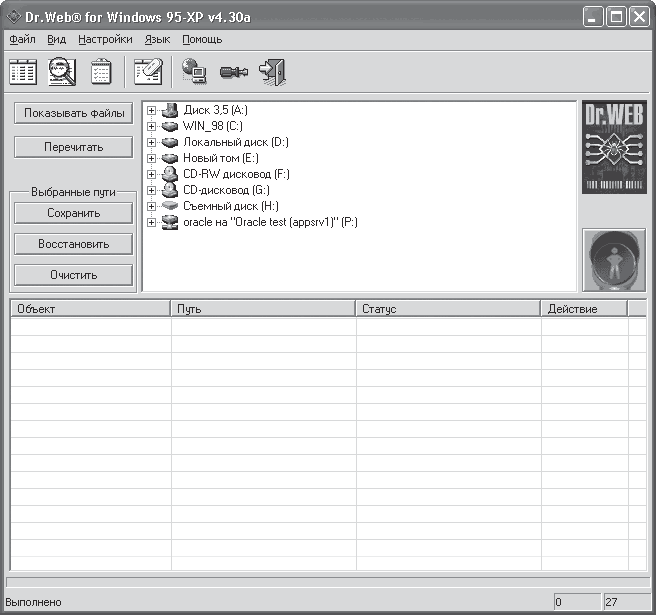Click the paperclip notes toolbar icon
Screen dimensions: 656x615
point(148,71)
